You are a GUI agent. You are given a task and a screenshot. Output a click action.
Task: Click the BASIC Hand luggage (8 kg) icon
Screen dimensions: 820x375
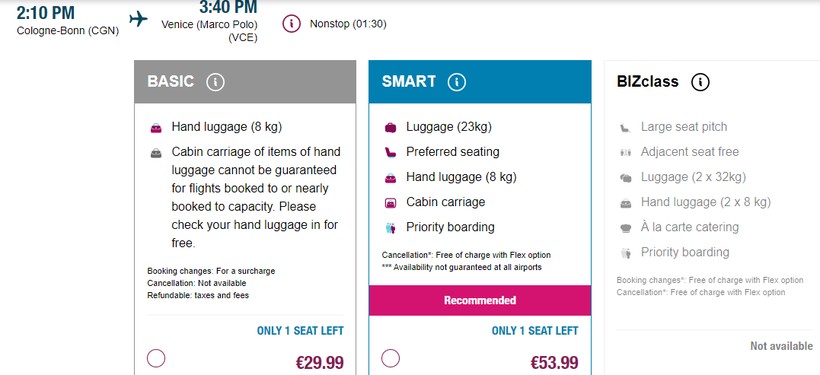point(156,128)
